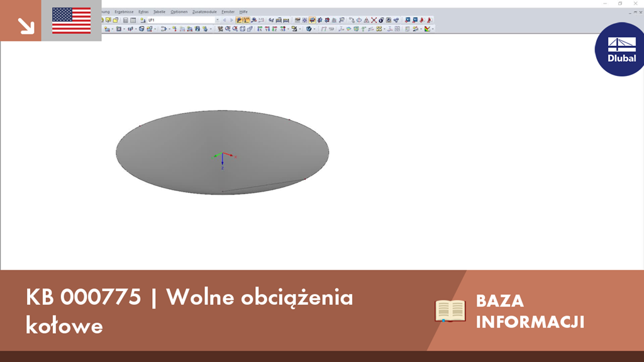Open dropdown arrow after first icon in second toolbar row
The width and height of the screenshot is (644, 362).
coord(113,29)
